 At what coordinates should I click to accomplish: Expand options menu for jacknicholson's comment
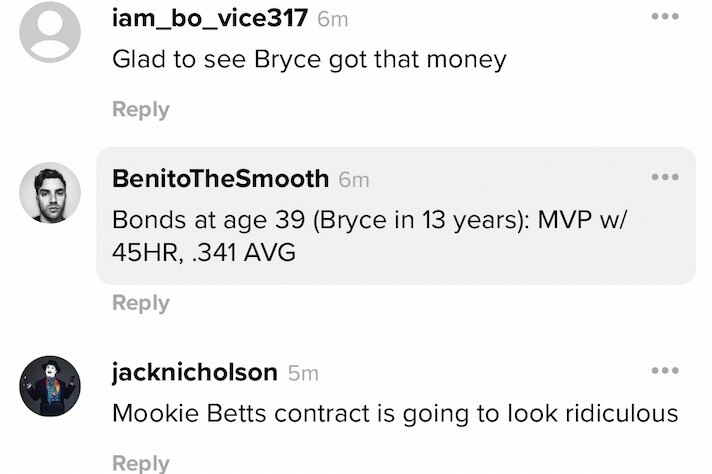(665, 371)
